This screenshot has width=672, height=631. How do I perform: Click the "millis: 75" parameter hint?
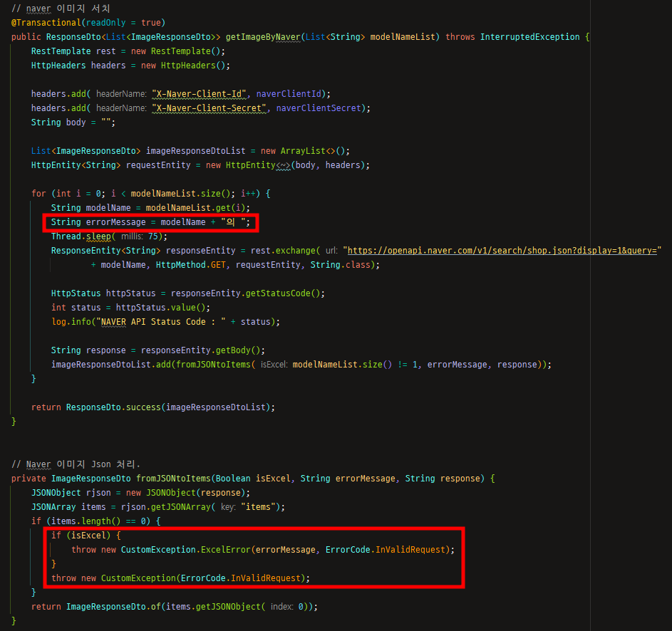pos(139,236)
